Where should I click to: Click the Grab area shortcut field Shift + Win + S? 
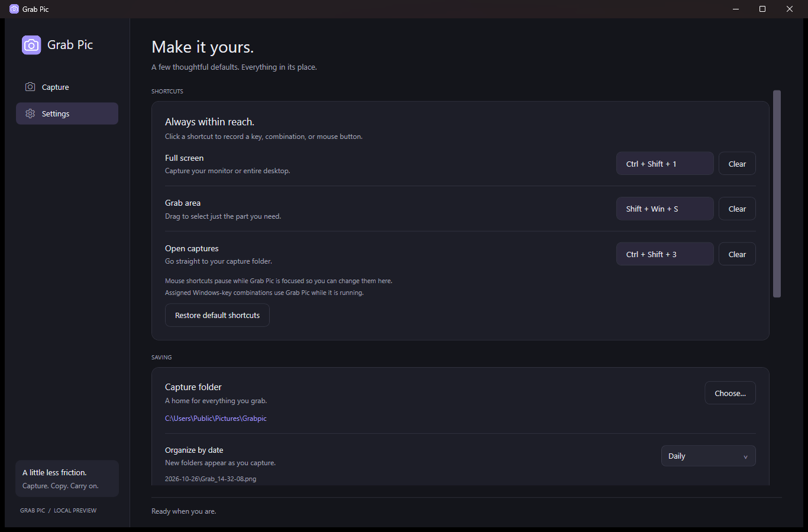coord(665,209)
